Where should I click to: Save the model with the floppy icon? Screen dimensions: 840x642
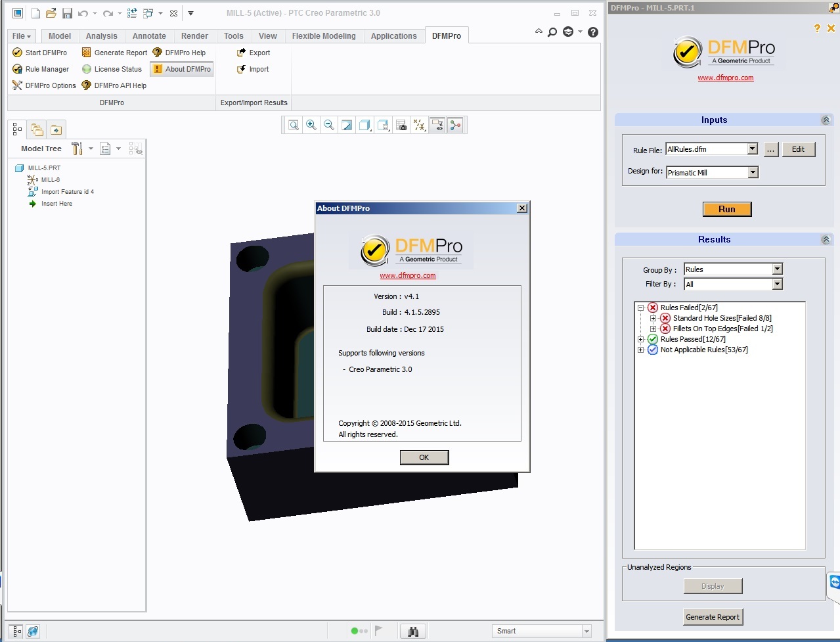(67, 13)
